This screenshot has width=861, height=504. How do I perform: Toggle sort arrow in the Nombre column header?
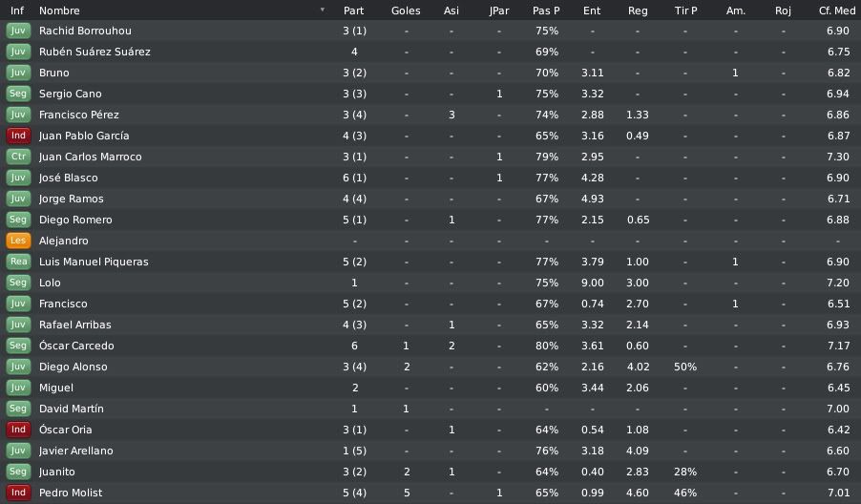(323, 10)
